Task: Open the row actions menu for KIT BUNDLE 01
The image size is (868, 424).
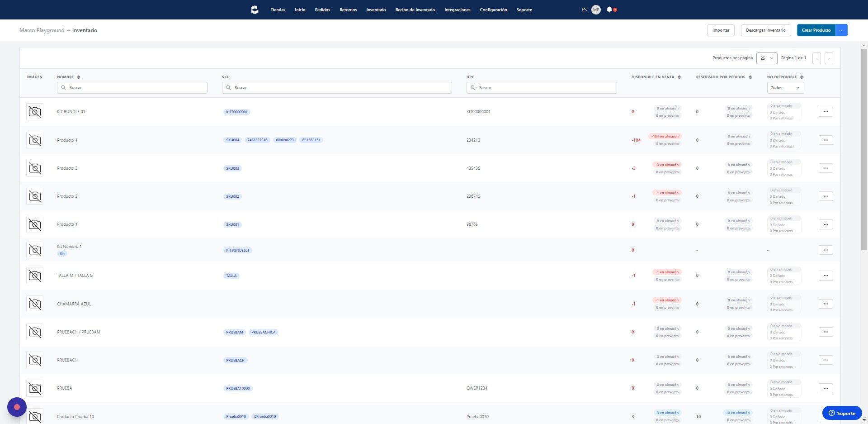Action: pyautogui.click(x=826, y=112)
